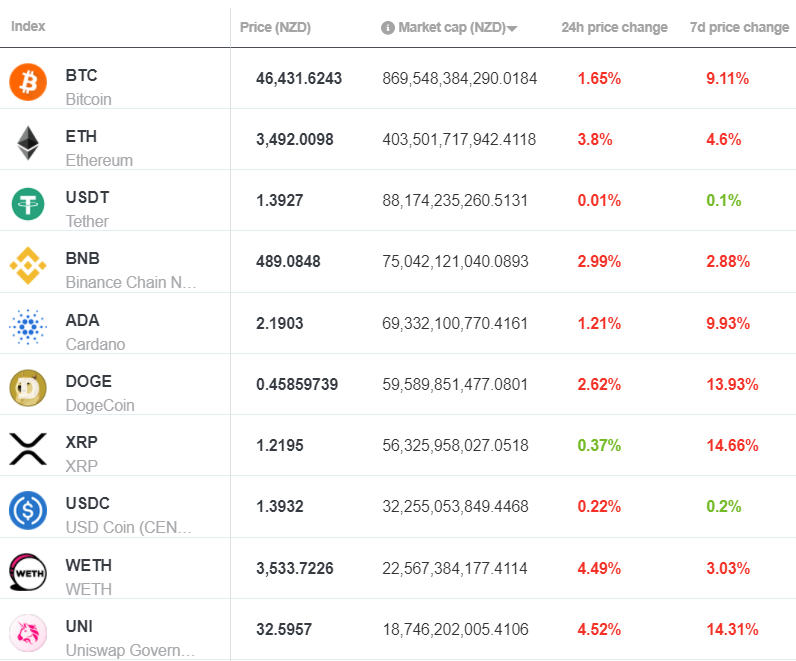
Task: Click DOGE price 0.45859739
Action: click(297, 384)
